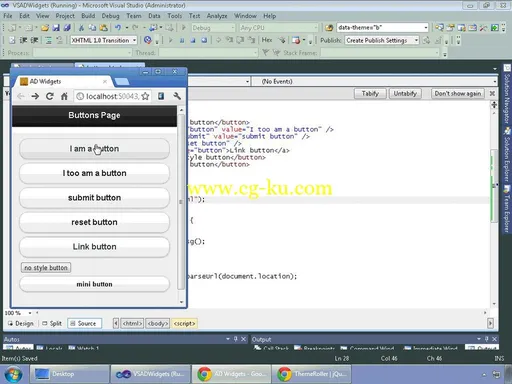
Task: Click the Toolbox wrench-hammer toolbar icon
Action: (x=483, y=28)
